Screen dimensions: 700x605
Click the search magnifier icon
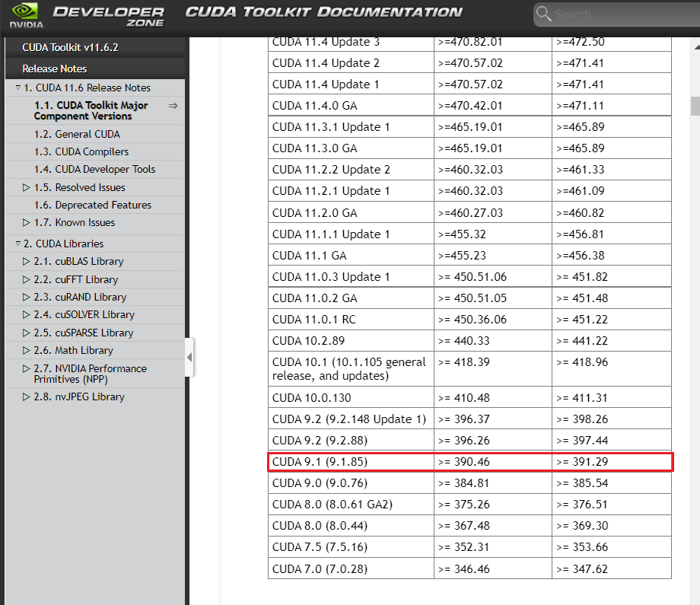543,14
